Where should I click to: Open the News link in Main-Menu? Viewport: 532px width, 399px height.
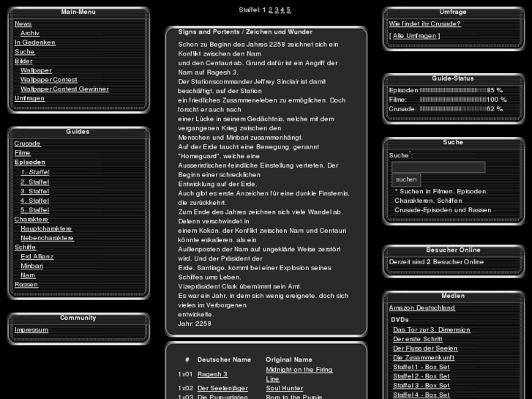point(23,23)
